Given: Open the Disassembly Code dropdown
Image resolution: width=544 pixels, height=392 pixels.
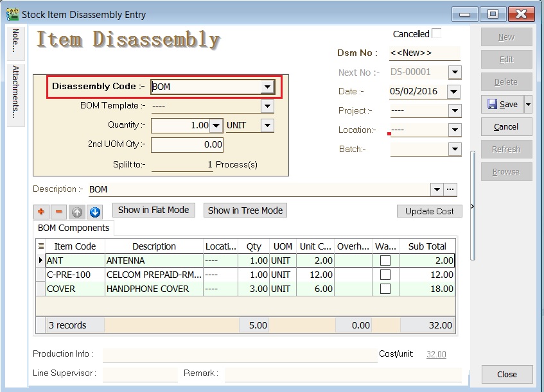Looking at the screenshot, I should coord(268,86).
